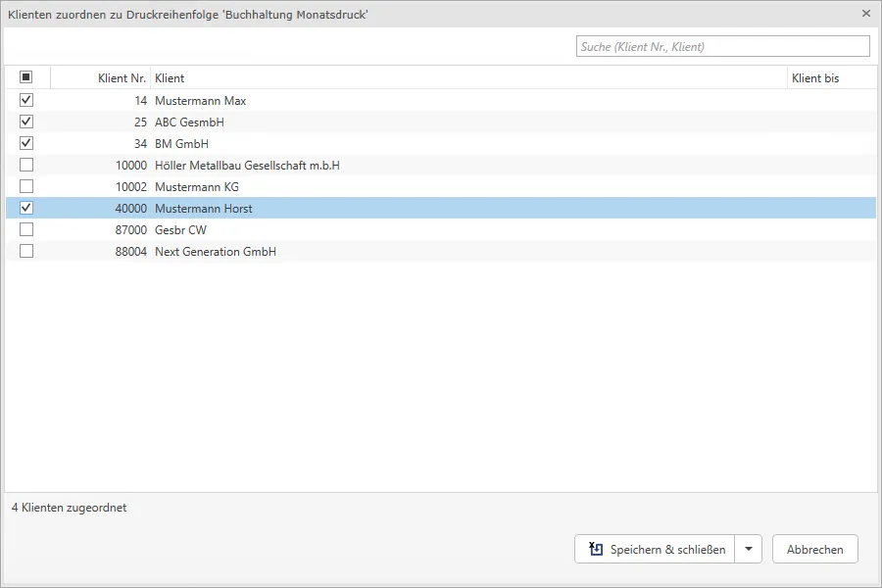
Task: Click the Abbrechen button
Action: click(815, 549)
